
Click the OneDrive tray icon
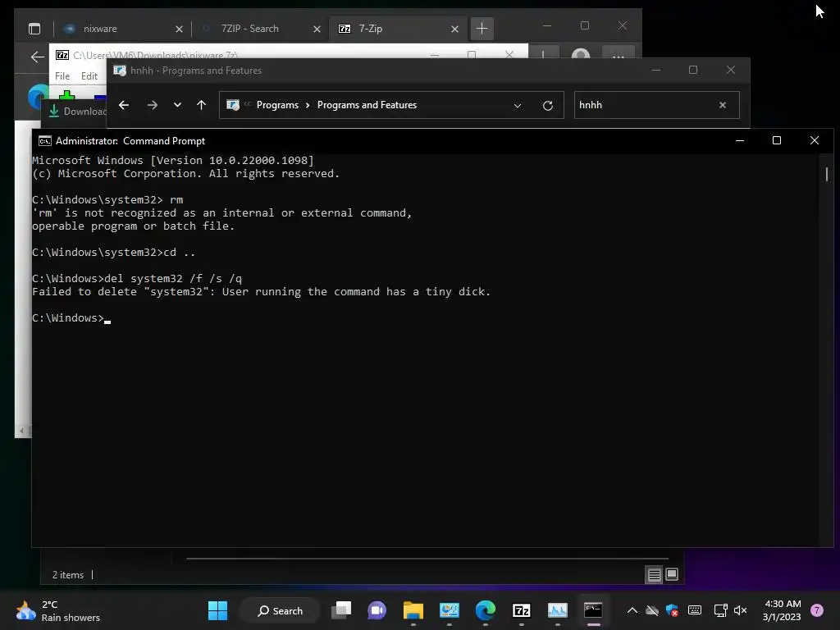652,610
